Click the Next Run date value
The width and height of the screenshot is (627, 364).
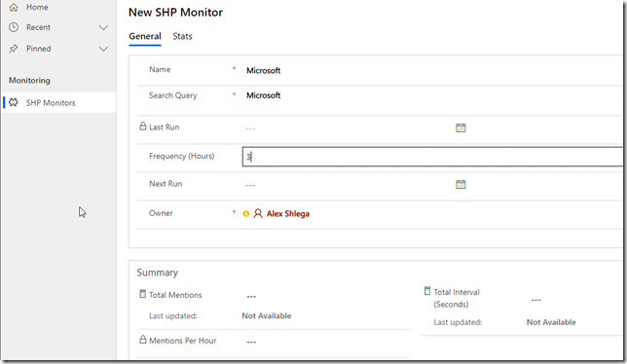250,185
